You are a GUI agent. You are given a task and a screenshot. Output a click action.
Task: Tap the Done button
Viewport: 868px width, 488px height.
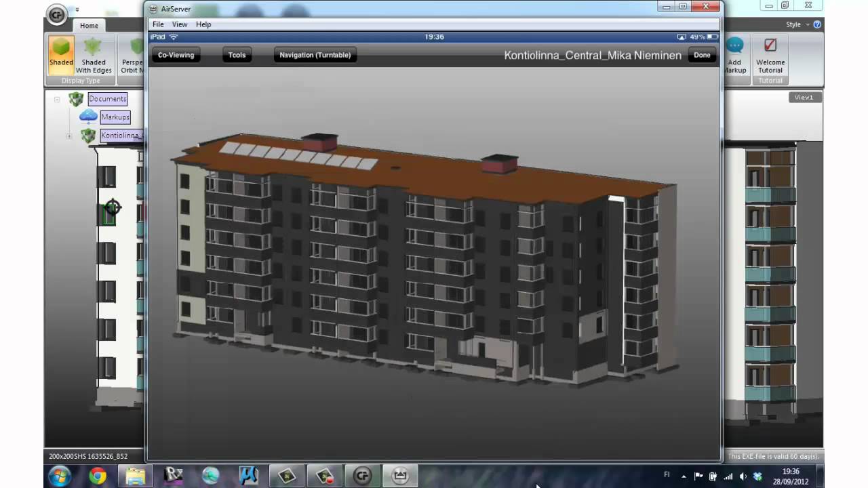703,55
